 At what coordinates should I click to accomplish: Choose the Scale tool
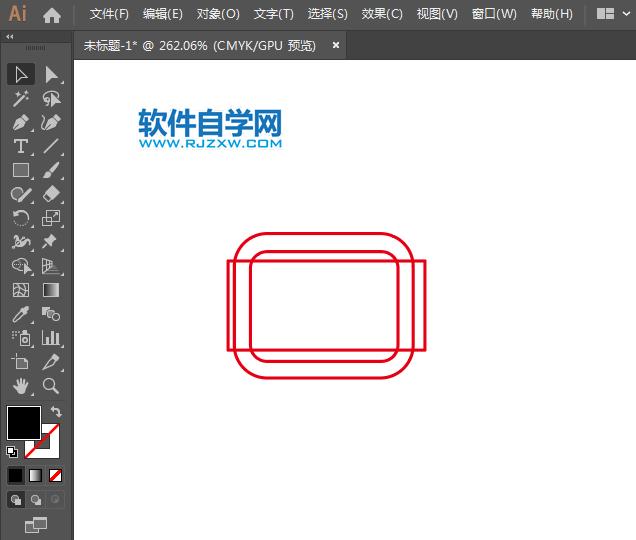pos(51,218)
